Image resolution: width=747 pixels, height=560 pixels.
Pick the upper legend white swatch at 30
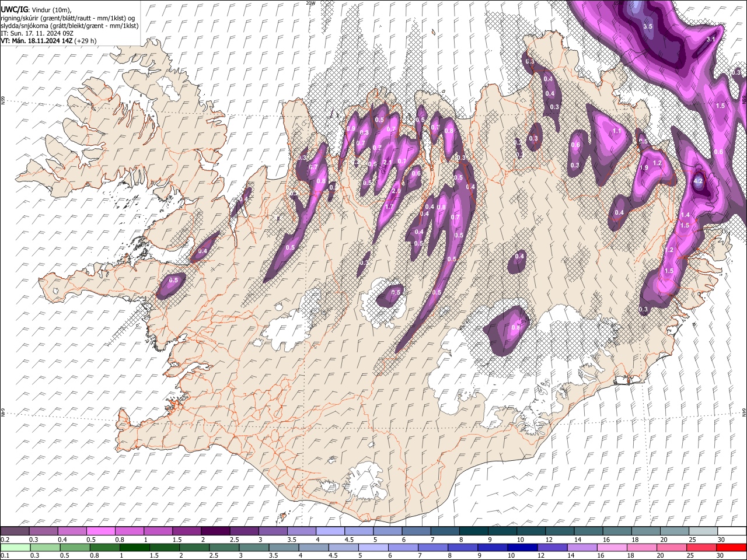pyautogui.click(x=732, y=531)
